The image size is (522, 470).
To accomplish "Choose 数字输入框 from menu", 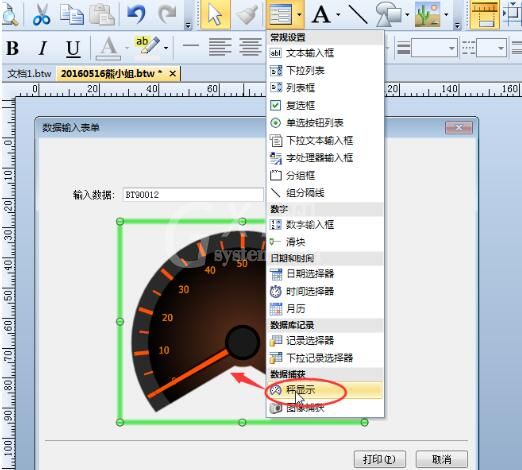I will click(325, 224).
